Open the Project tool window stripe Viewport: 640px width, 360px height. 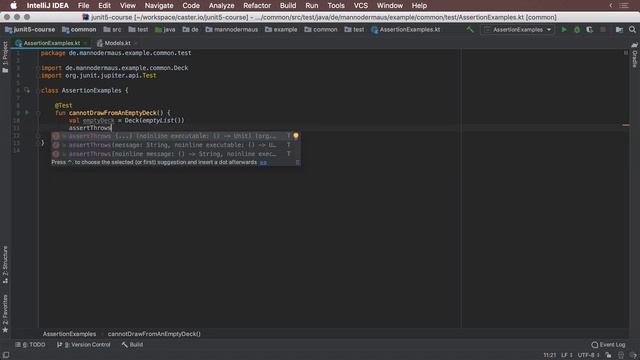pyautogui.click(x=5, y=57)
